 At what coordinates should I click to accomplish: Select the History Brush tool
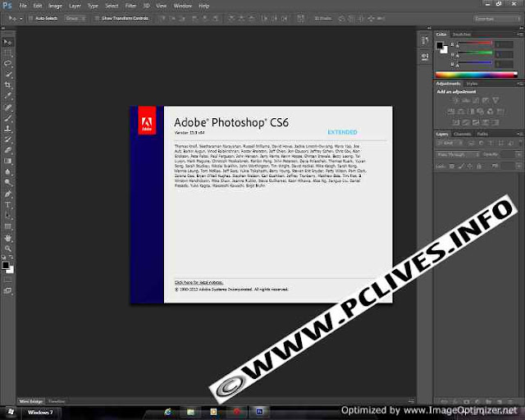[7, 139]
